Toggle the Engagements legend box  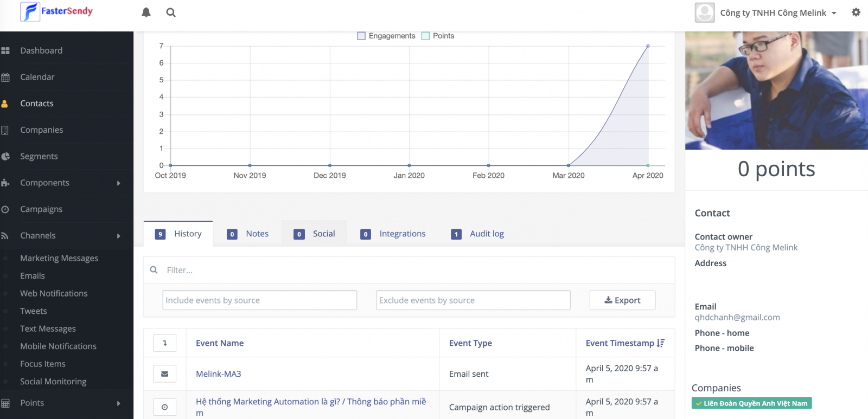361,36
